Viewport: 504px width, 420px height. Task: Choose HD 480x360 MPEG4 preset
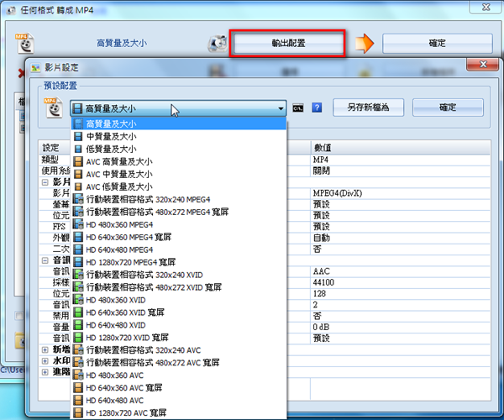coord(178,224)
